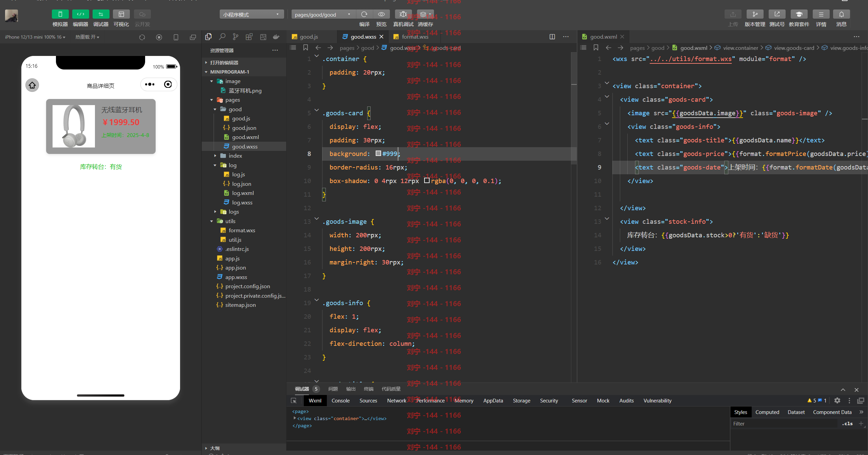The height and width of the screenshot is (455, 868).
Task: Click the #999 background color swatch
Action: tap(378, 154)
